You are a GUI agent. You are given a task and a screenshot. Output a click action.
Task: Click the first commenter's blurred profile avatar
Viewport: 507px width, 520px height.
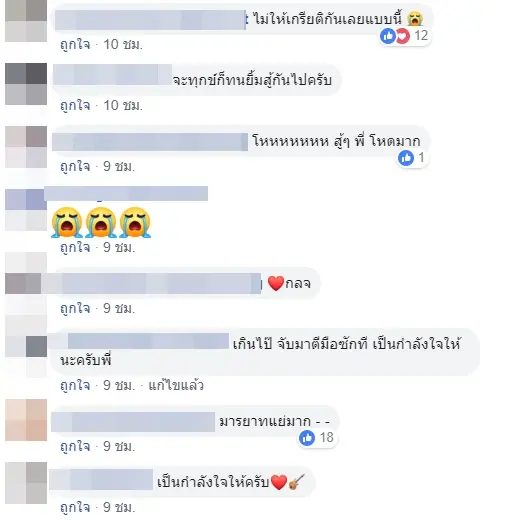[26, 21]
